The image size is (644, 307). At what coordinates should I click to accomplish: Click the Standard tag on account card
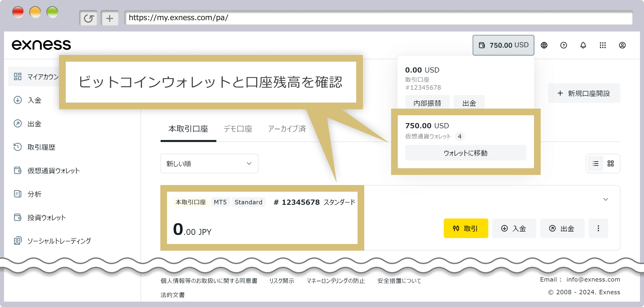click(x=249, y=202)
